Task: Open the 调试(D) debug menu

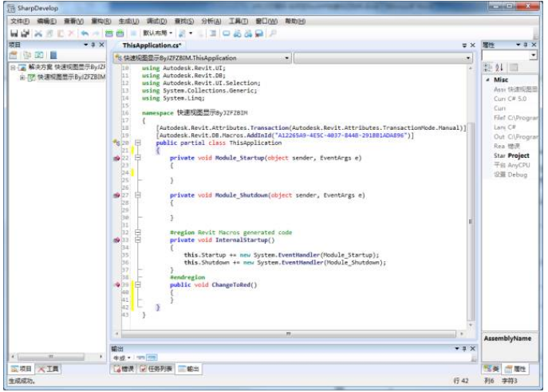Action: point(156,22)
